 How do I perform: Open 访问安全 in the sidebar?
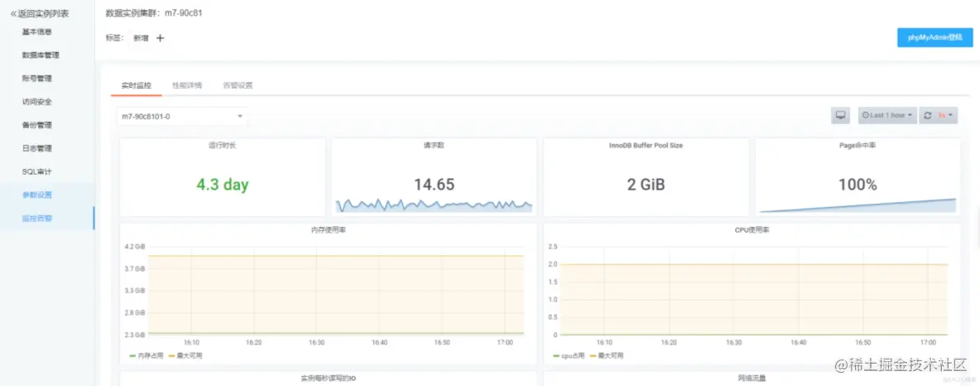pyautogui.click(x=36, y=102)
